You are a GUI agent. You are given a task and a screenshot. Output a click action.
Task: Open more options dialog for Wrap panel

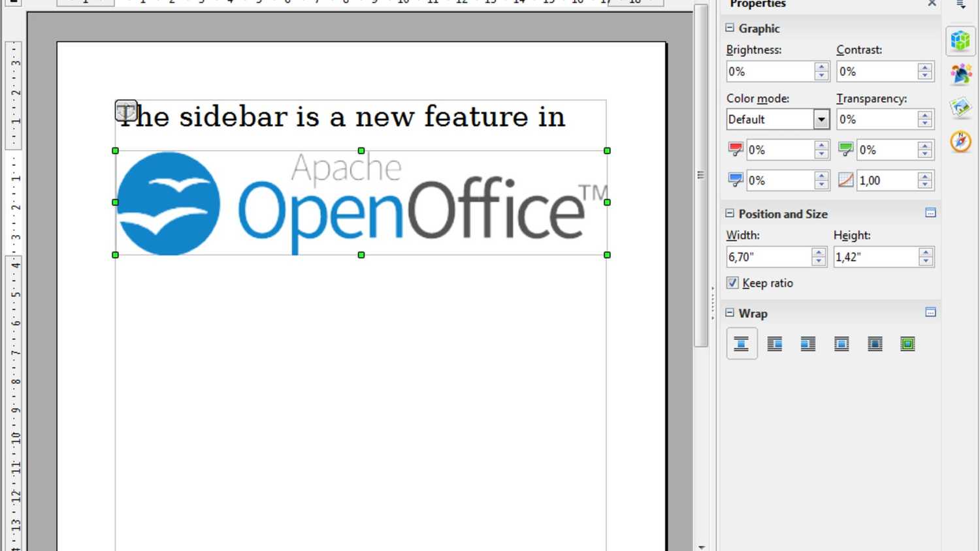pyautogui.click(x=931, y=313)
